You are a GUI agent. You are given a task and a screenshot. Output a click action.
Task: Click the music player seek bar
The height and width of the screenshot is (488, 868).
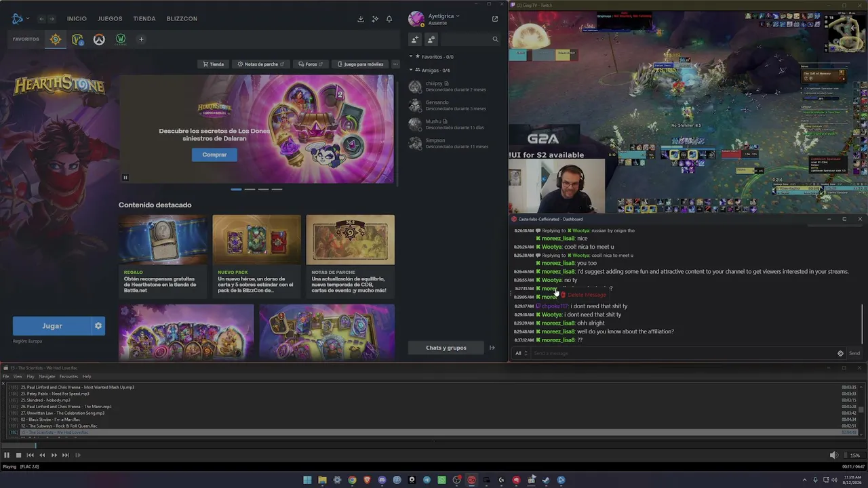(x=434, y=445)
